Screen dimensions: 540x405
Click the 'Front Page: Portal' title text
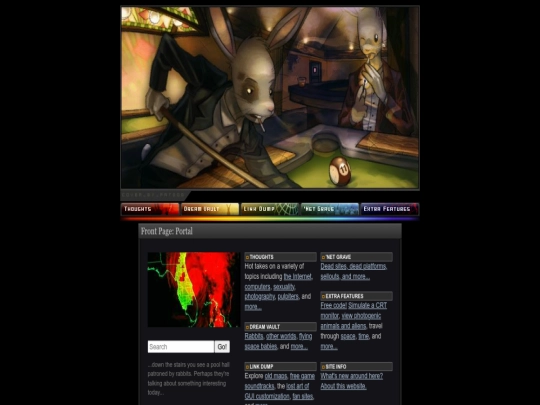[167, 231]
